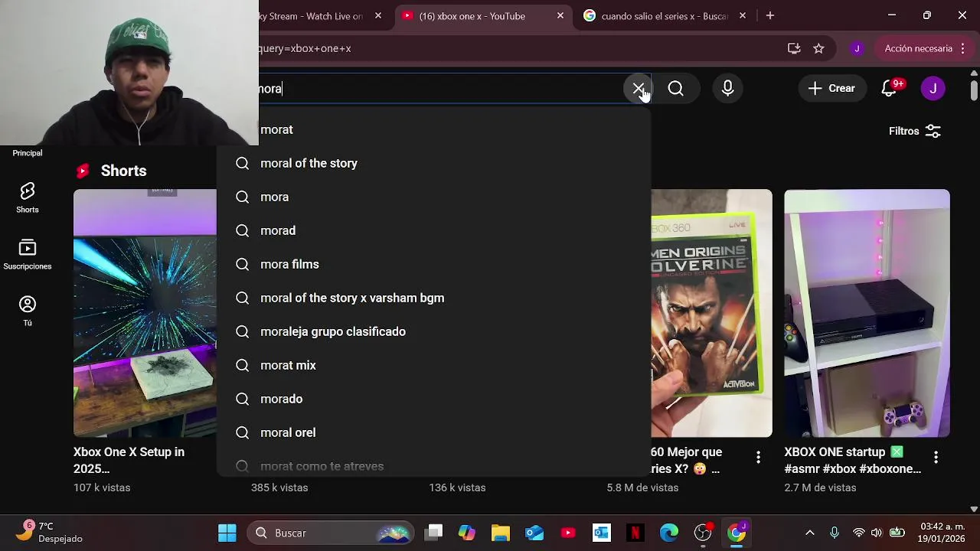Viewport: 980px width, 551px height.
Task: Click the system tray microphone icon
Action: [835, 533]
